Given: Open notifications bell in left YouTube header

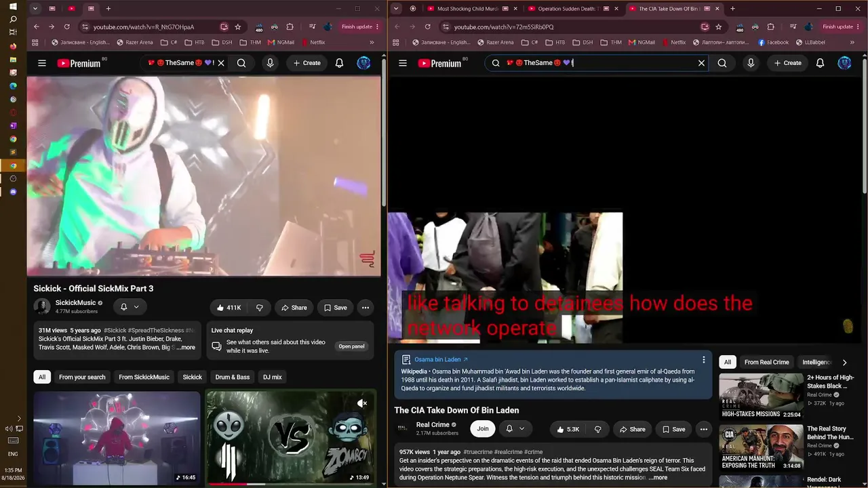Looking at the screenshot, I should [340, 63].
